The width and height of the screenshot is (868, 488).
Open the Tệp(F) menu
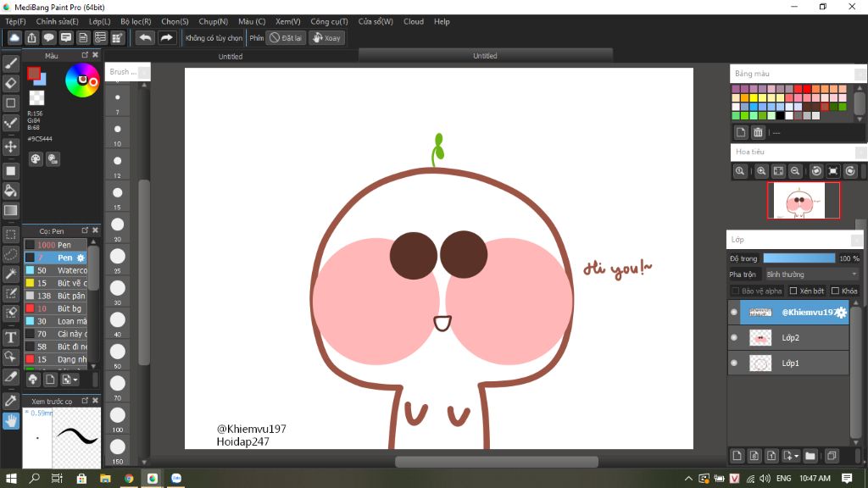(15, 21)
